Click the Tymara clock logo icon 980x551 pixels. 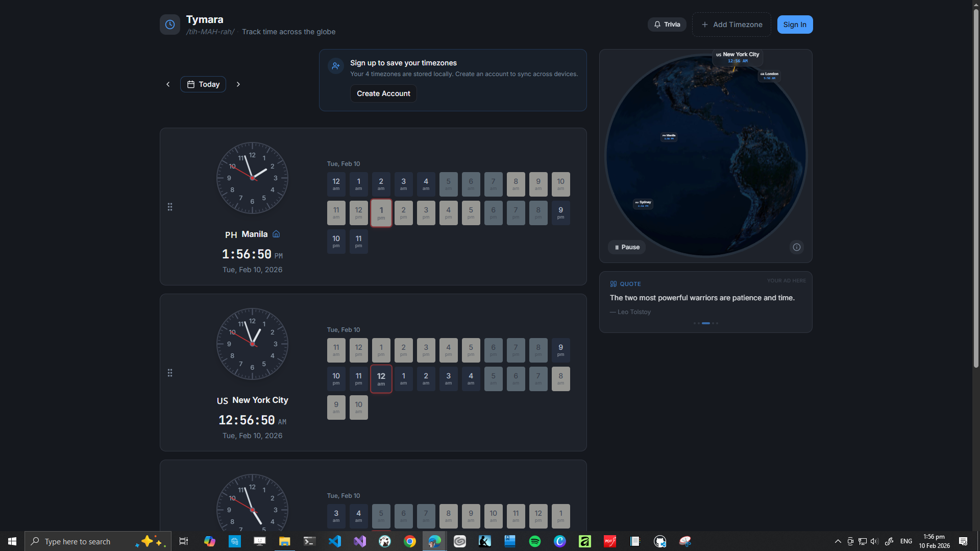click(169, 25)
